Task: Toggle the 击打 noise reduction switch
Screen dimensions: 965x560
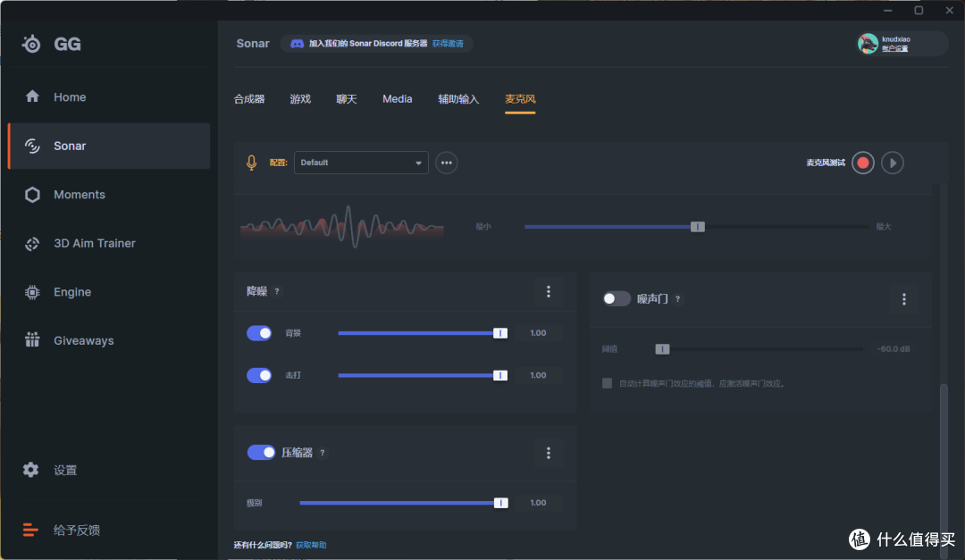Action: pos(259,375)
